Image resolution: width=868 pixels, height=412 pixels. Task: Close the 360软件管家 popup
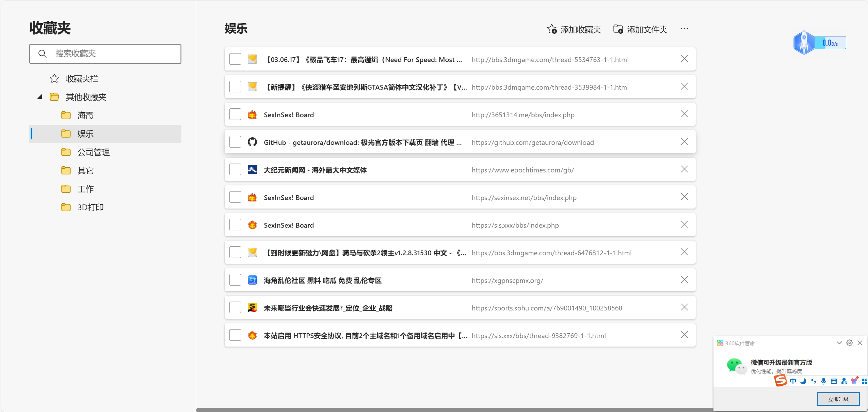tap(860, 343)
